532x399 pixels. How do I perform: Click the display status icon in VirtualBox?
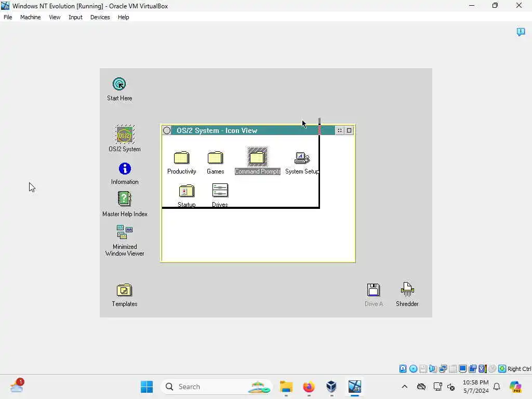click(x=462, y=369)
